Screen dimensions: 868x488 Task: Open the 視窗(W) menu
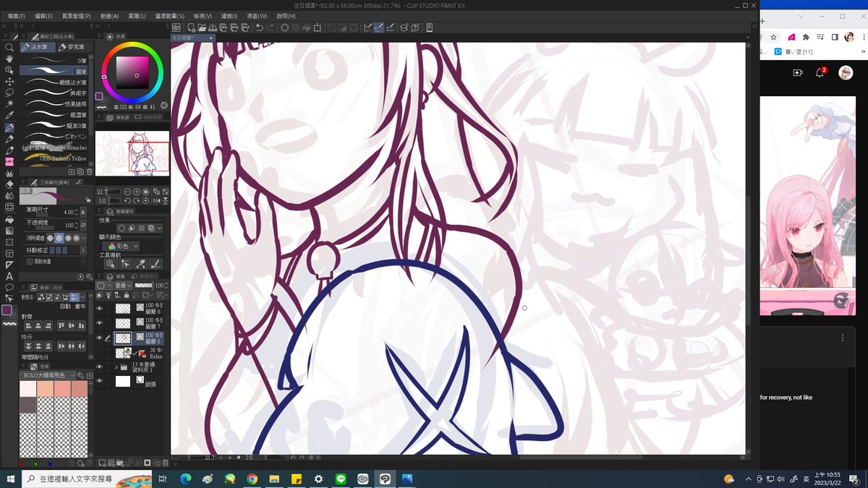point(257,16)
